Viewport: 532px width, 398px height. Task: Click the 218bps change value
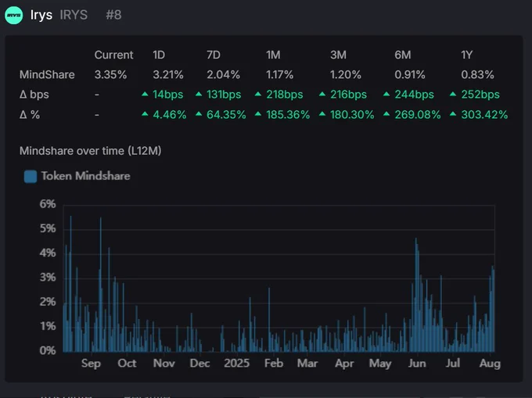click(x=284, y=95)
